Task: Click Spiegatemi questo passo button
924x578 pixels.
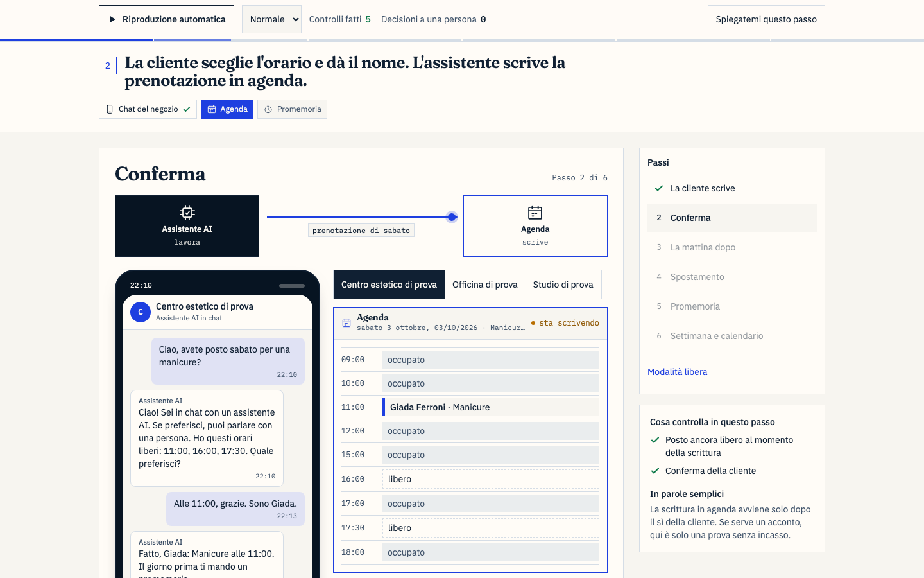Action: tap(766, 19)
